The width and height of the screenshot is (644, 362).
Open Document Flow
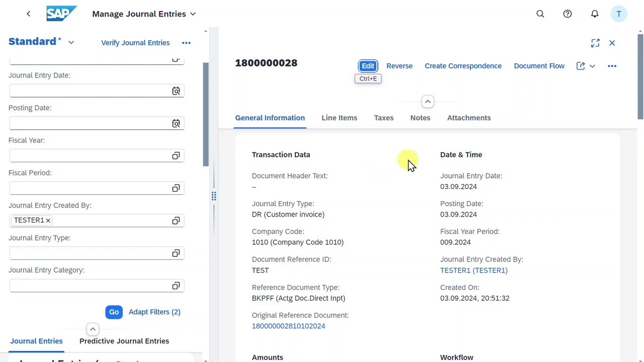539,66
